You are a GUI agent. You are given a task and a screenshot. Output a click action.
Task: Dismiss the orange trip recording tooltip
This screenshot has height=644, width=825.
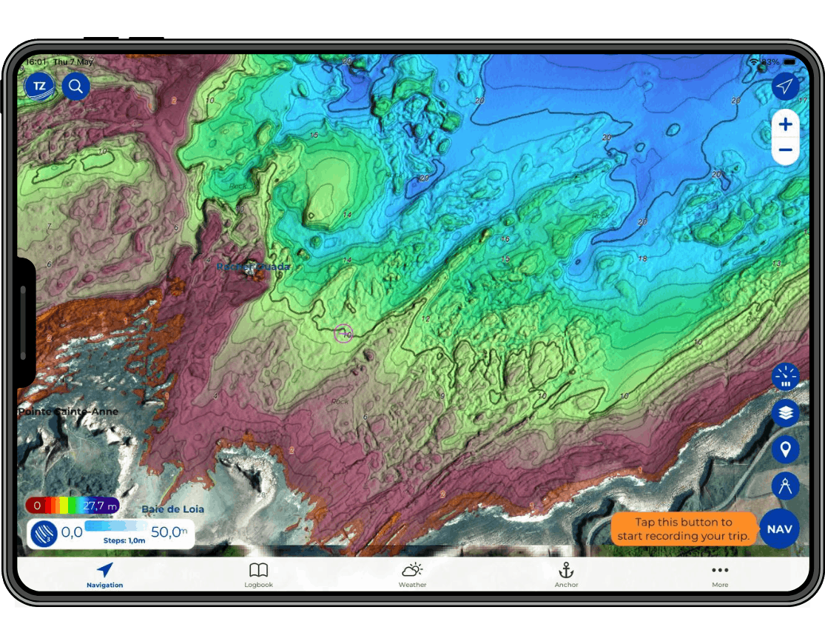tap(684, 529)
